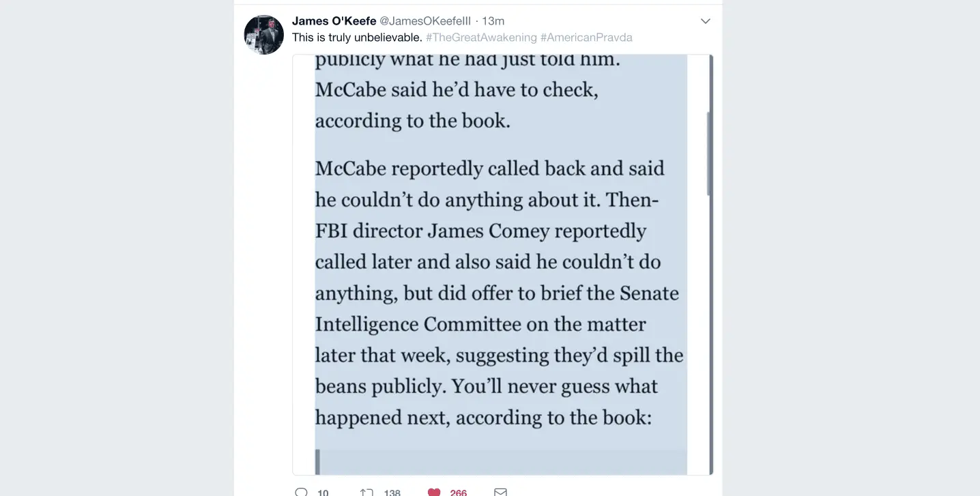Image resolution: width=980 pixels, height=496 pixels.
Task: Click the envelope direct message icon
Action: pyautogui.click(x=500, y=492)
